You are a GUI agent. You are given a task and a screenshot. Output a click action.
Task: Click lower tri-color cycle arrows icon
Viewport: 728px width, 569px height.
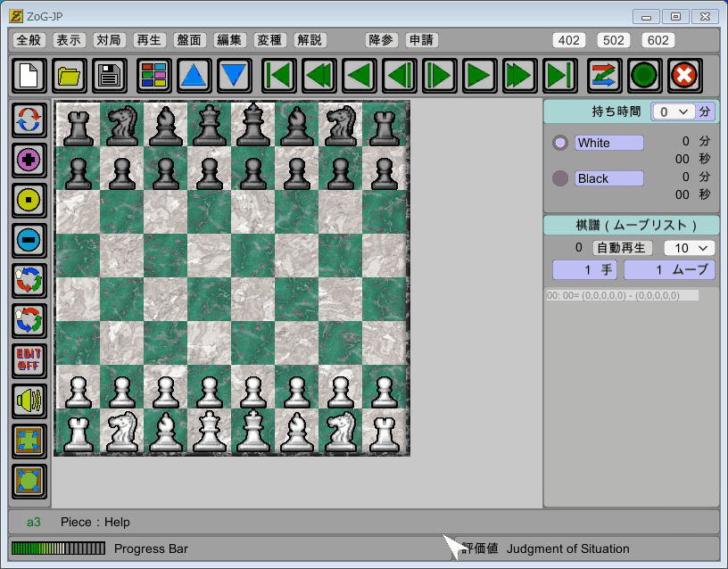[x=29, y=320]
